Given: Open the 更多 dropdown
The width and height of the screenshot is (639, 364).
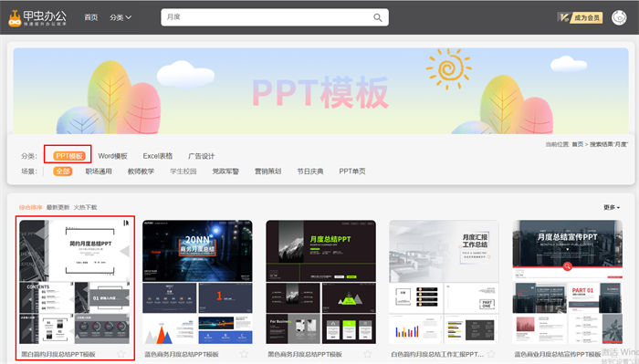Looking at the screenshot, I should 612,207.
